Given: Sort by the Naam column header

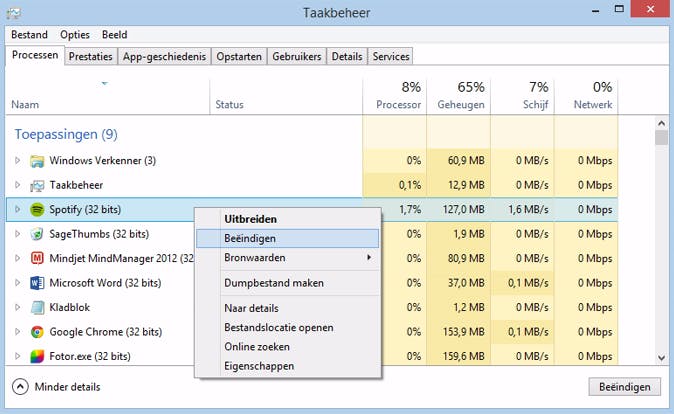Looking at the screenshot, I should [x=107, y=97].
